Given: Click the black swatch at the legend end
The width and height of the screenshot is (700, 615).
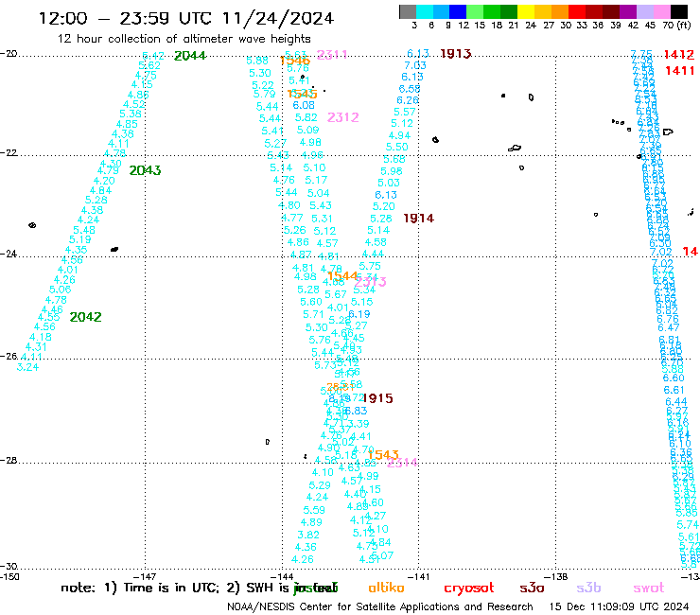Looking at the screenshot, I should coord(679,11).
